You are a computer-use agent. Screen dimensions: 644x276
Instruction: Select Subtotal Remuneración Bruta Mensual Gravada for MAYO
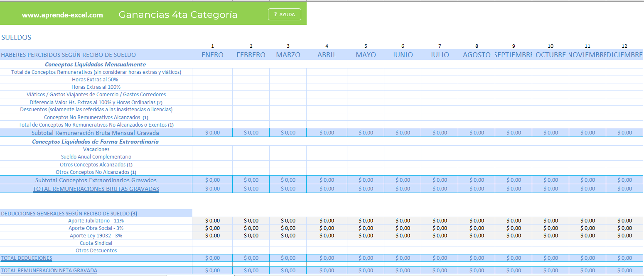(x=366, y=133)
